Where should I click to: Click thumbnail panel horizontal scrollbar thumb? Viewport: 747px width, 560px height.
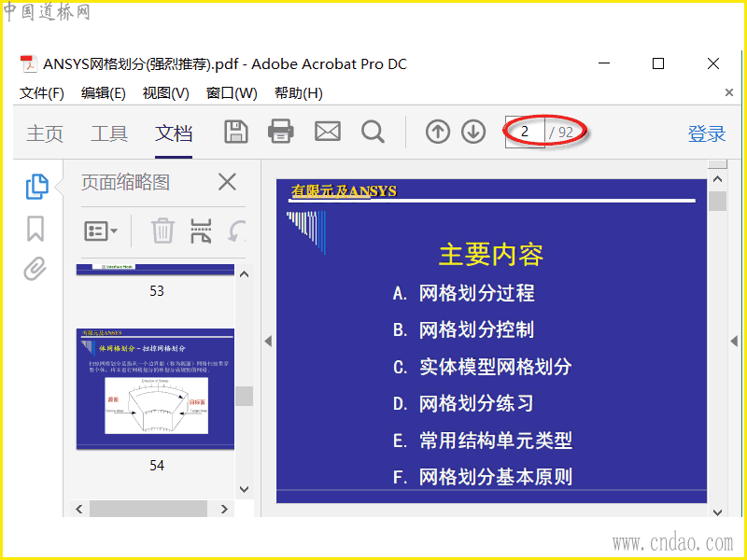click(x=148, y=509)
